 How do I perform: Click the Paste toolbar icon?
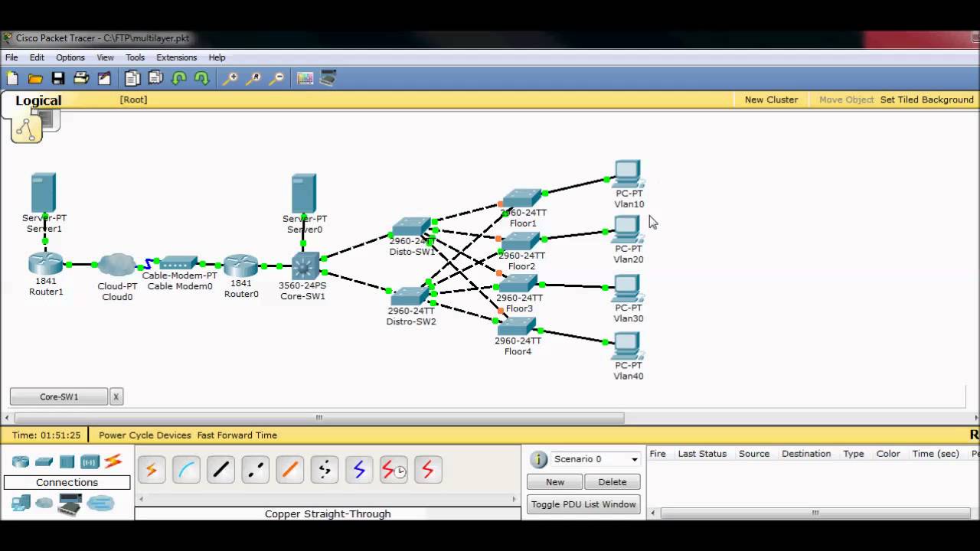(155, 78)
